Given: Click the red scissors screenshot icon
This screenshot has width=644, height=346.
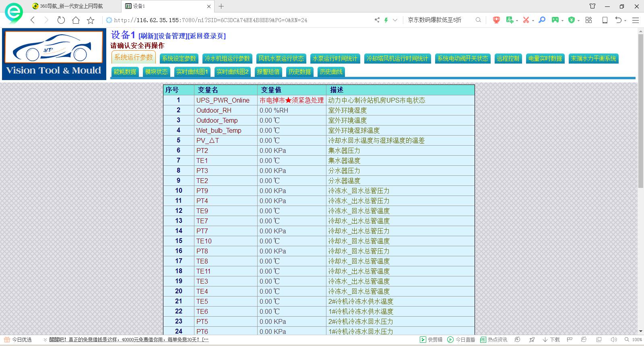Looking at the screenshot, I should coord(526,20).
